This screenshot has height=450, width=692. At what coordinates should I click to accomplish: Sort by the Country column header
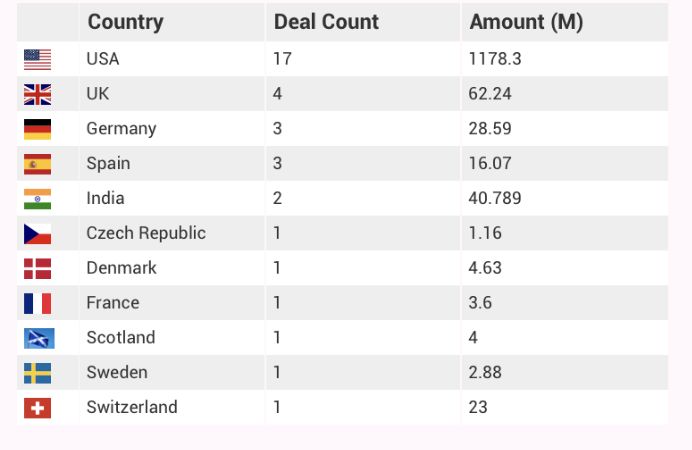tap(125, 22)
